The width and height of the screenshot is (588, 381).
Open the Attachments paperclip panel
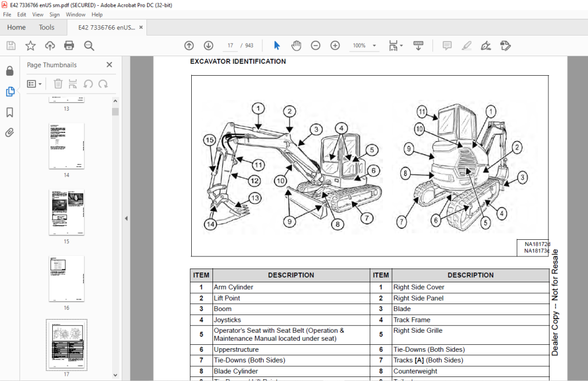[x=10, y=133]
